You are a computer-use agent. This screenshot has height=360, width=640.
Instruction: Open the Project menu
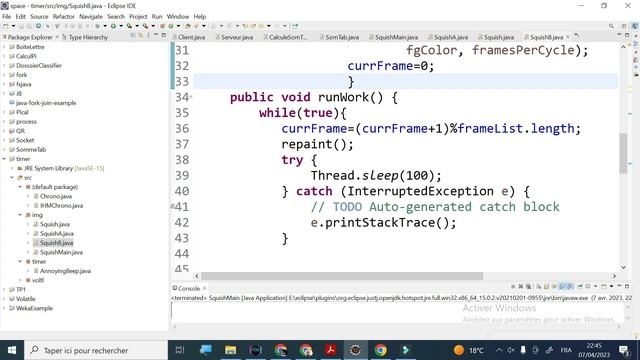138,17
